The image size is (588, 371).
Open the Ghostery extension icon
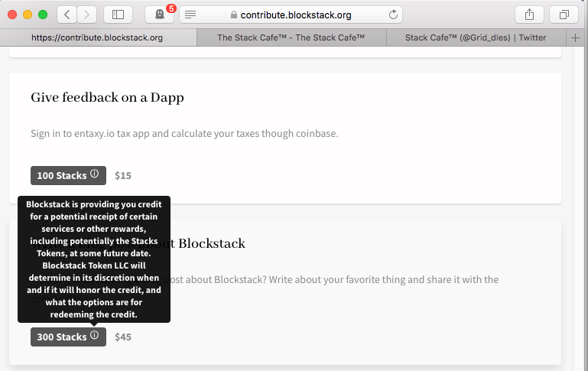tap(160, 15)
